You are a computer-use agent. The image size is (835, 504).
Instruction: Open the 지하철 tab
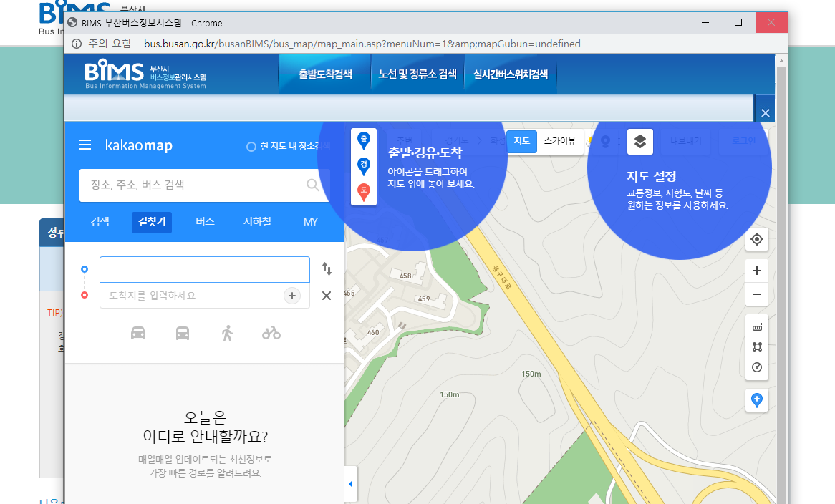[x=257, y=222]
